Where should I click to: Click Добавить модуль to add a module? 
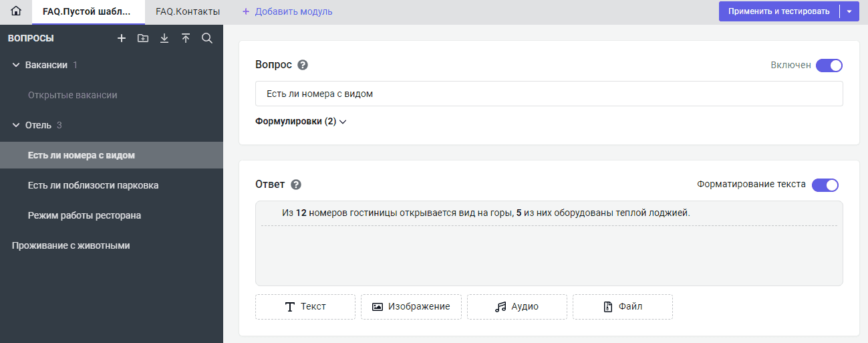287,11
